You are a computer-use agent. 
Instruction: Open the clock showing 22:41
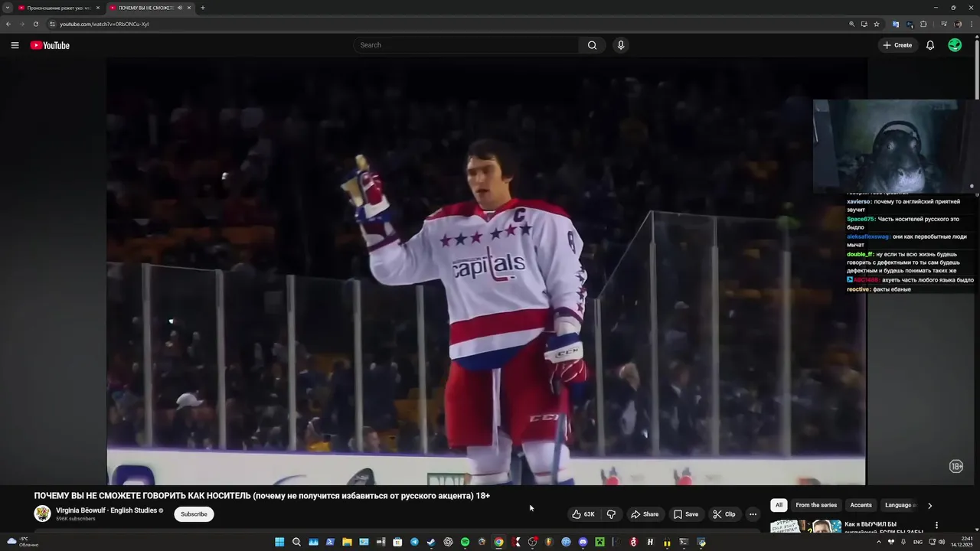pos(962,542)
